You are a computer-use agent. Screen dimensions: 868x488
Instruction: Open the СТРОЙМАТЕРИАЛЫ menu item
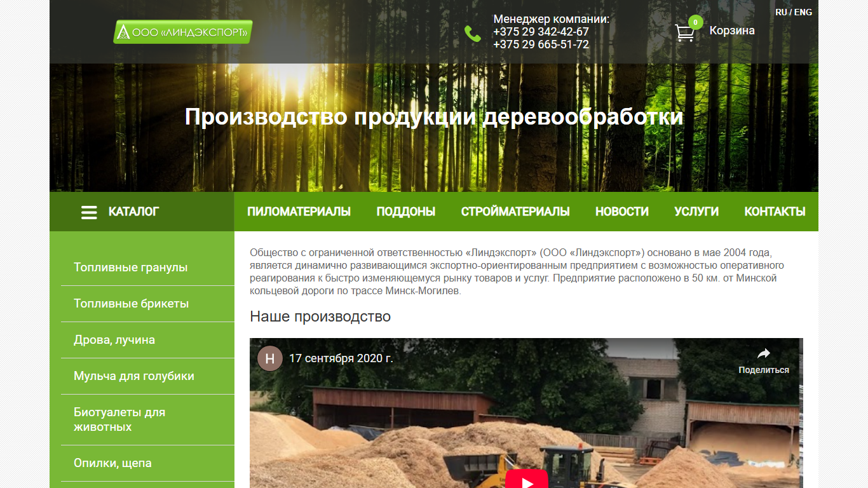pyautogui.click(x=515, y=212)
